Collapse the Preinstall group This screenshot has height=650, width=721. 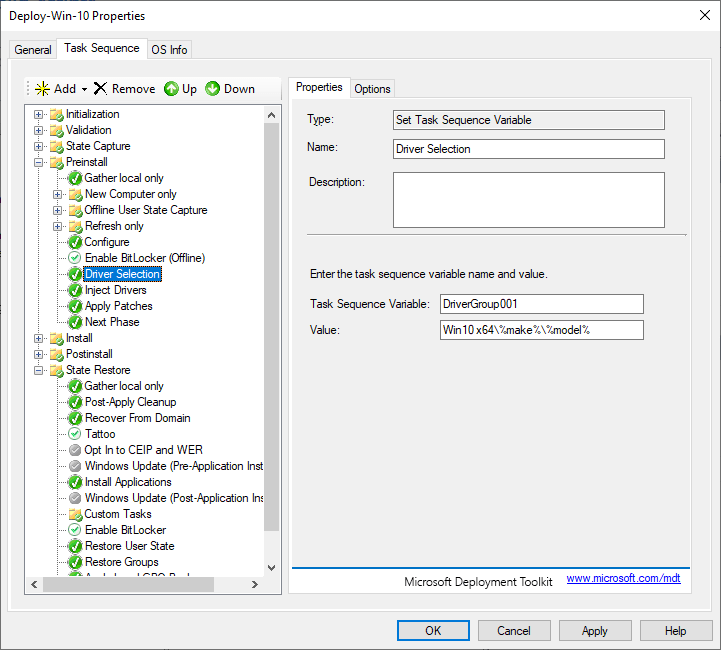click(x=39, y=162)
